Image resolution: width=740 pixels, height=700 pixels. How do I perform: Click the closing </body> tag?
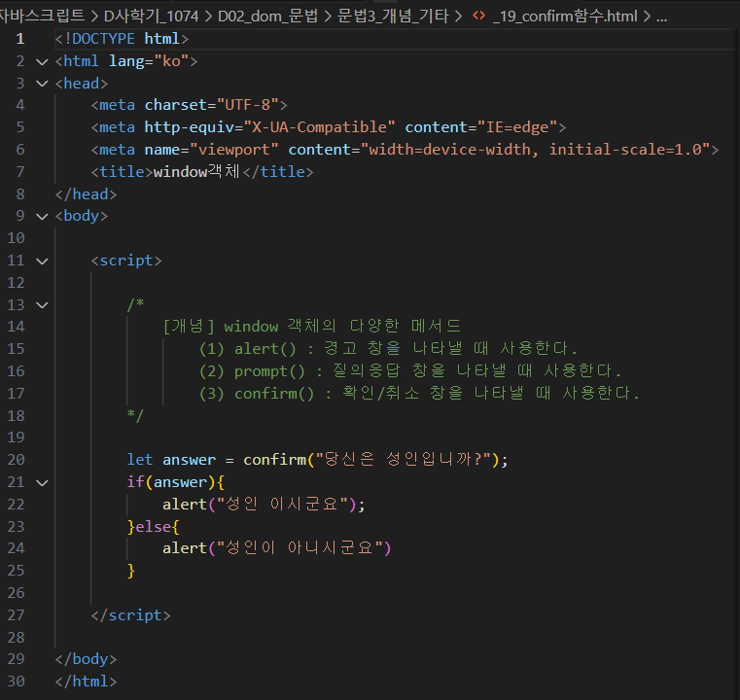tap(86, 659)
